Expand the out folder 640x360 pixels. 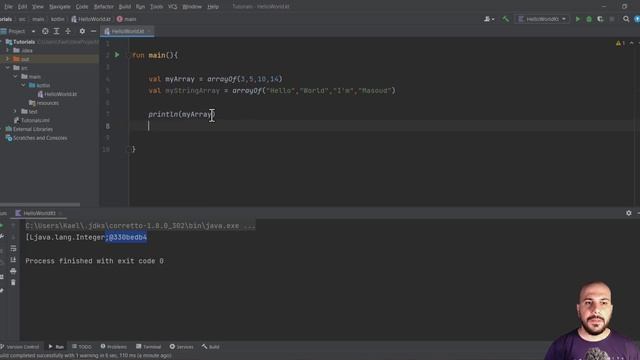(x=7, y=59)
